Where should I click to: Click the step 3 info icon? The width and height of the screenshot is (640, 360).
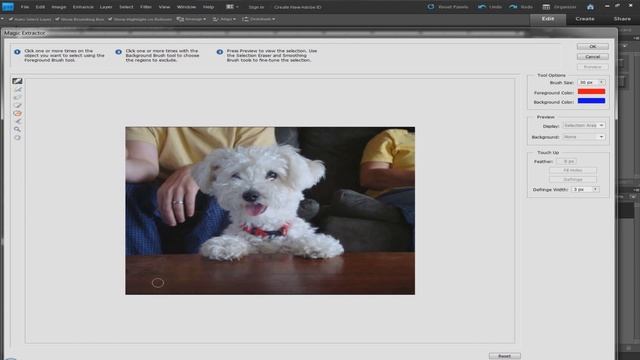click(x=220, y=52)
